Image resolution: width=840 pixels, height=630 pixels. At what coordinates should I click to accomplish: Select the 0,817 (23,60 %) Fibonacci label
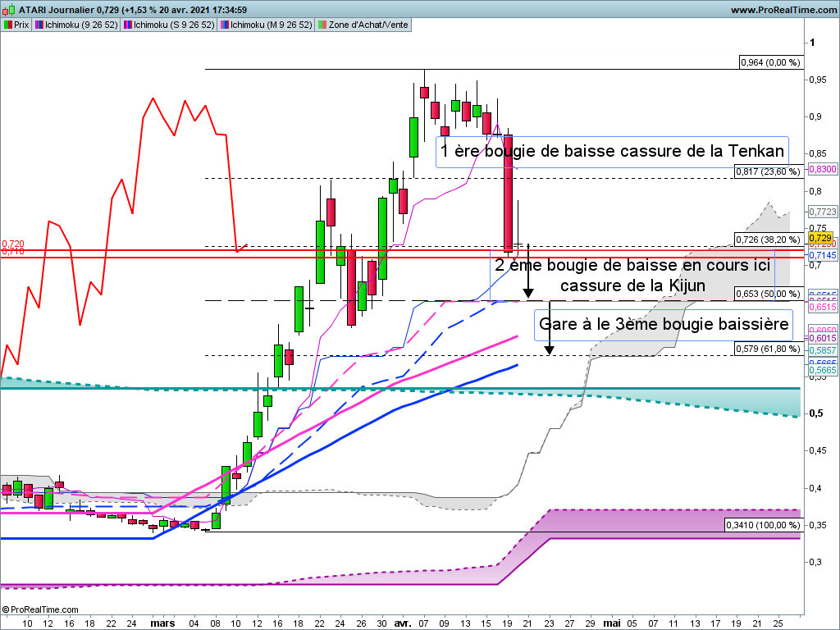click(768, 171)
